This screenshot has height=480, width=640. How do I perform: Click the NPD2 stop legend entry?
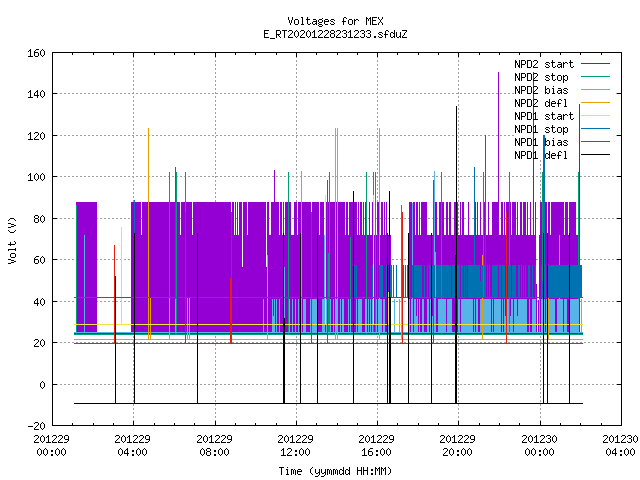pyautogui.click(x=562, y=77)
